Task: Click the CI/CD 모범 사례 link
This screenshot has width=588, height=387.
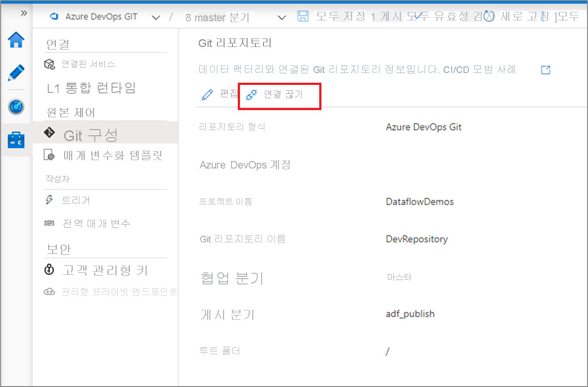Action: coord(479,69)
